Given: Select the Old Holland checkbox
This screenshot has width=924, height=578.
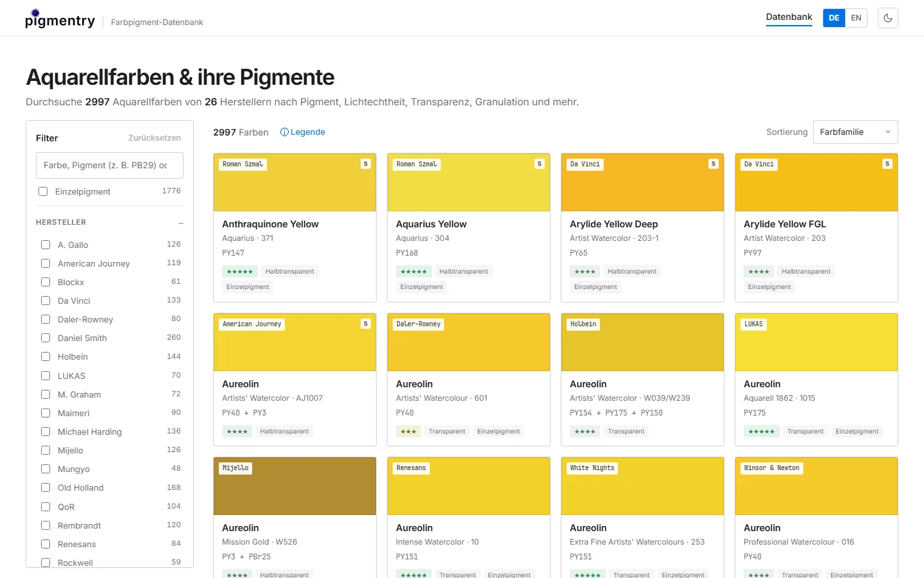Looking at the screenshot, I should tap(46, 487).
